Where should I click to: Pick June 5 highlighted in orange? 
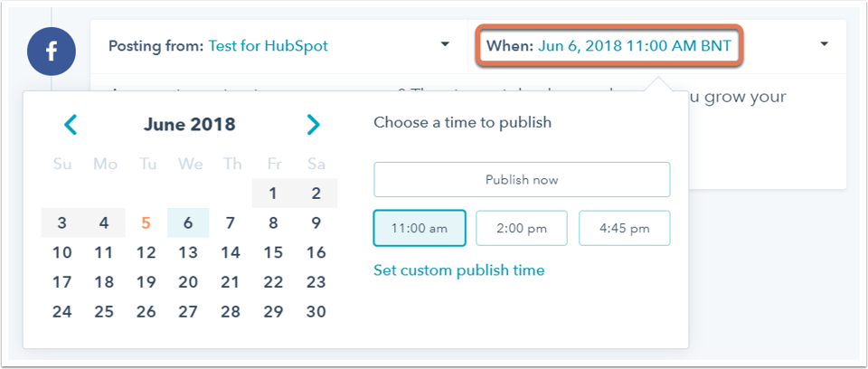pyautogui.click(x=146, y=222)
